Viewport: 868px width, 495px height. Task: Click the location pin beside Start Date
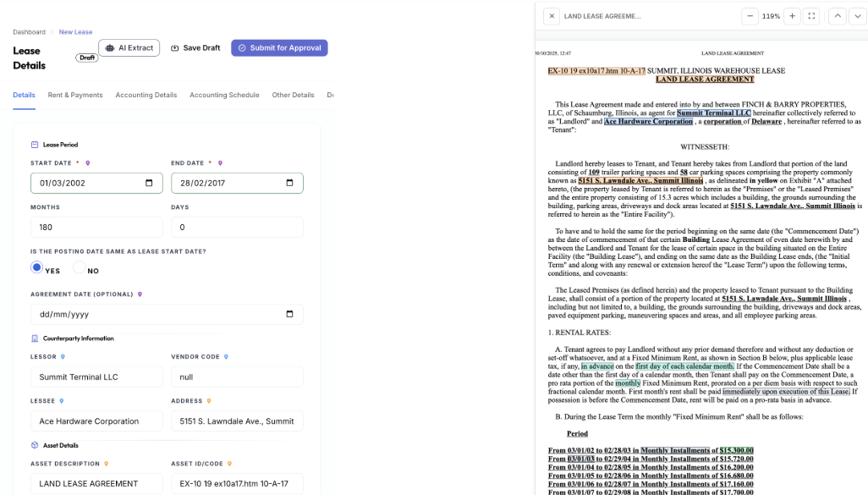[x=87, y=163]
